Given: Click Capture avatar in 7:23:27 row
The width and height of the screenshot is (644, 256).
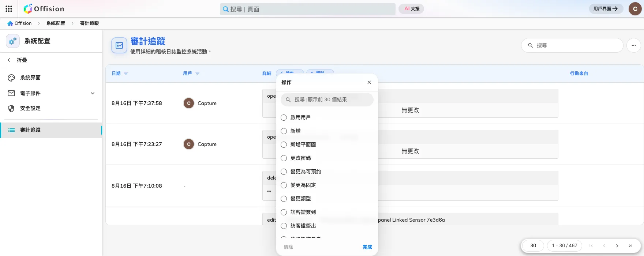Looking at the screenshot, I should (x=189, y=144).
